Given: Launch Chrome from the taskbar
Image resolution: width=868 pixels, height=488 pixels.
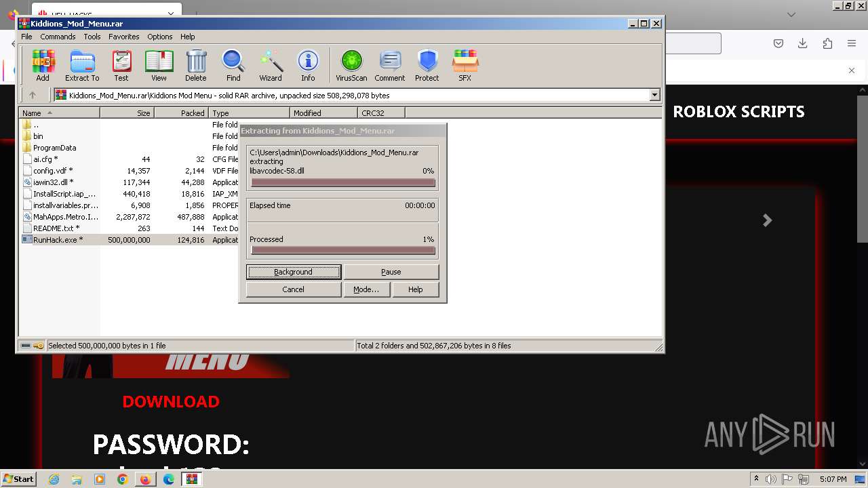Looking at the screenshot, I should pyautogui.click(x=122, y=479).
